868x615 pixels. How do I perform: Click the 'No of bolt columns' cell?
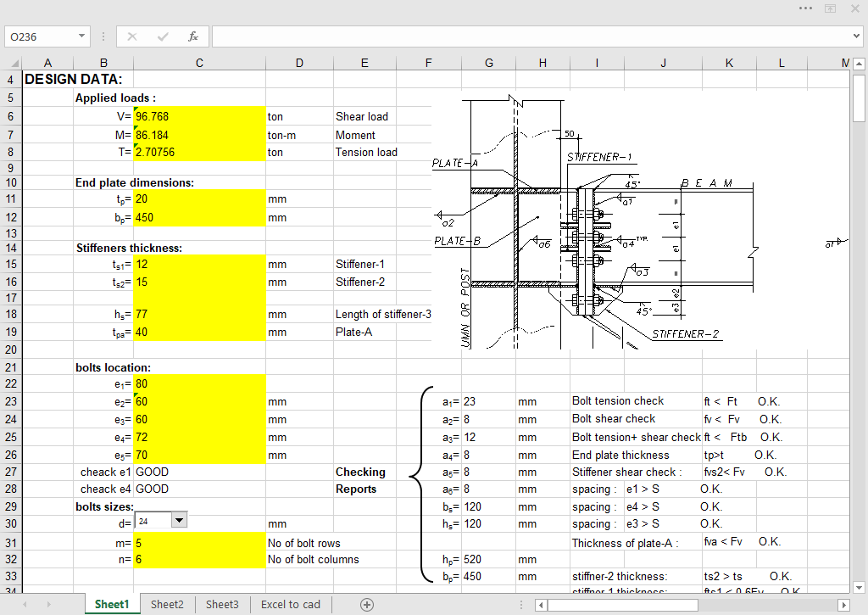(x=314, y=560)
